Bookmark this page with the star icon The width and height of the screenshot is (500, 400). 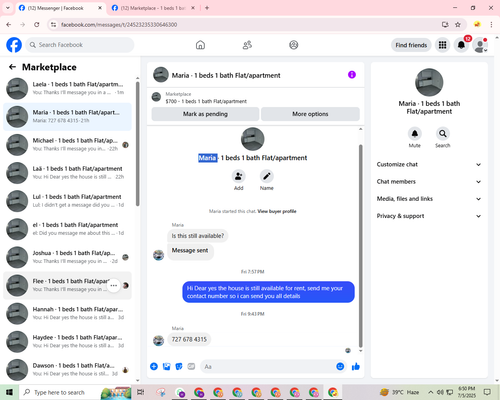coord(458,25)
